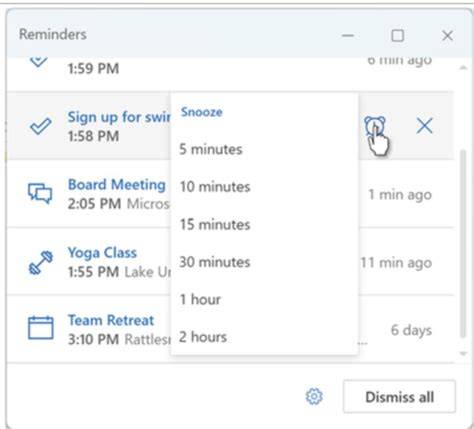
Task: Open the Board Meeting reminder link
Action: 117,185
